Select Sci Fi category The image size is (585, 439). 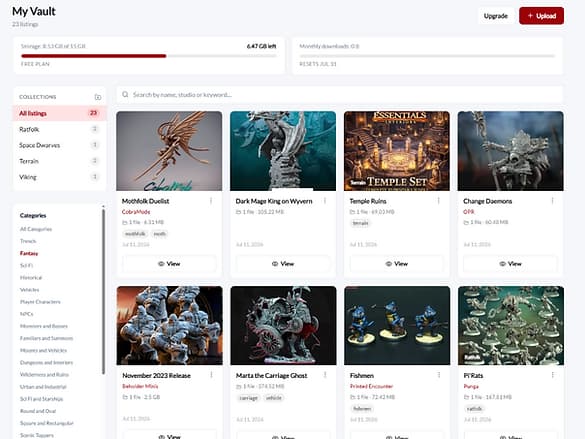[26, 266]
